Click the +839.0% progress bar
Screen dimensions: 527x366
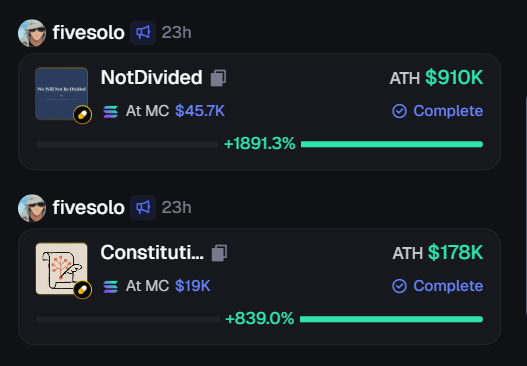click(x=259, y=319)
